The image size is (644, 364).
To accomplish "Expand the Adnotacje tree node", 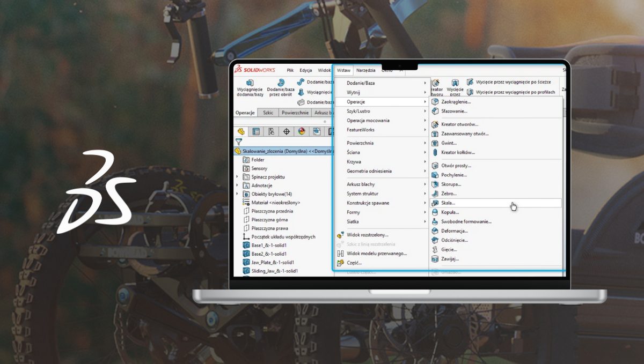I will coord(238,185).
